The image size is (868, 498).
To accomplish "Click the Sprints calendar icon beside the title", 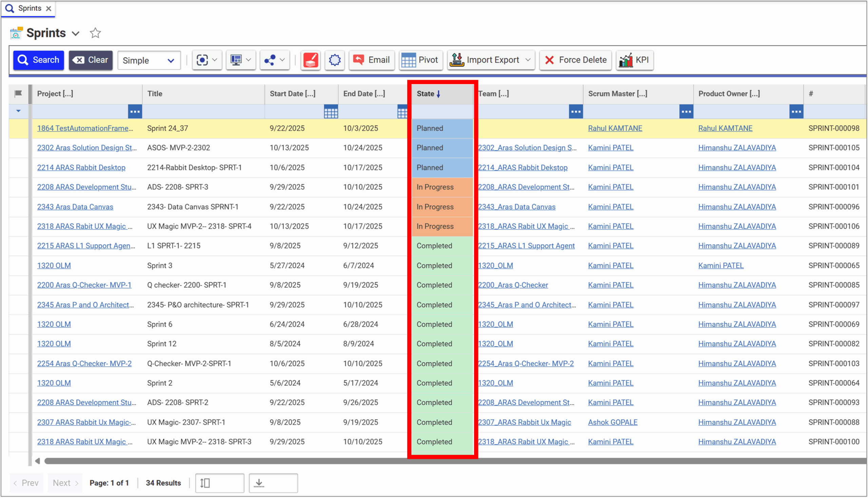I will [16, 33].
